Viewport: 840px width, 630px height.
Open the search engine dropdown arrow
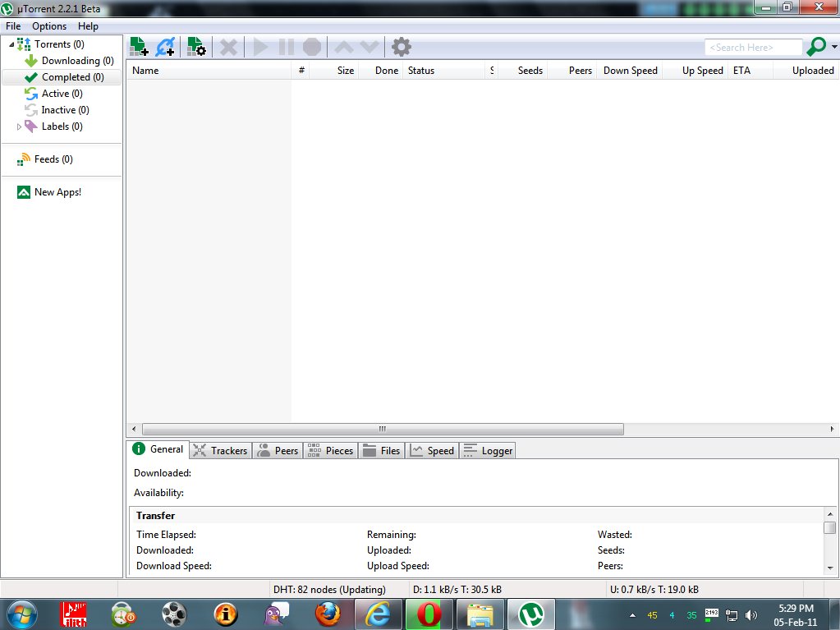[x=834, y=47]
